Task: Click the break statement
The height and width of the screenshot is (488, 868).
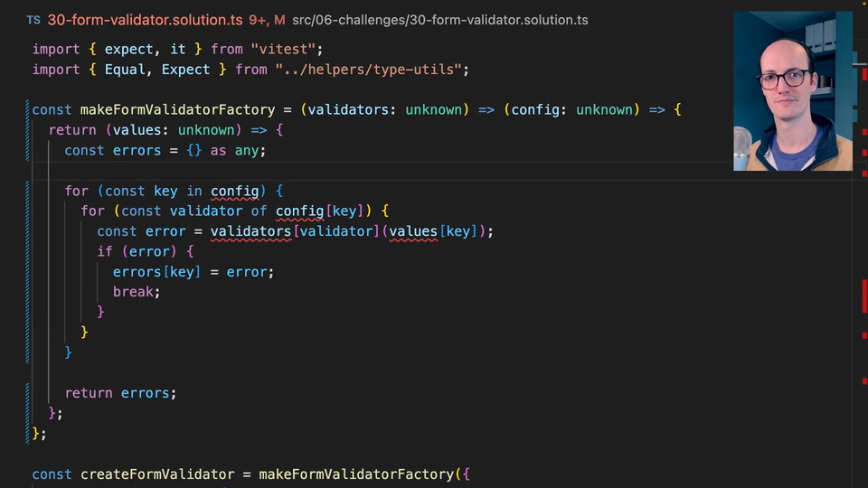Action: 136,292
